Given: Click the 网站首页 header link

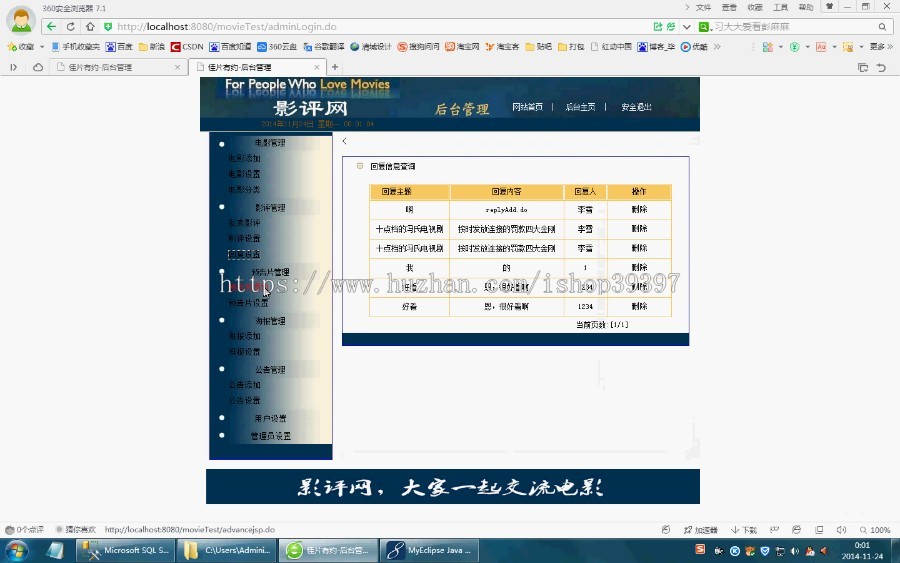Looking at the screenshot, I should point(527,107).
